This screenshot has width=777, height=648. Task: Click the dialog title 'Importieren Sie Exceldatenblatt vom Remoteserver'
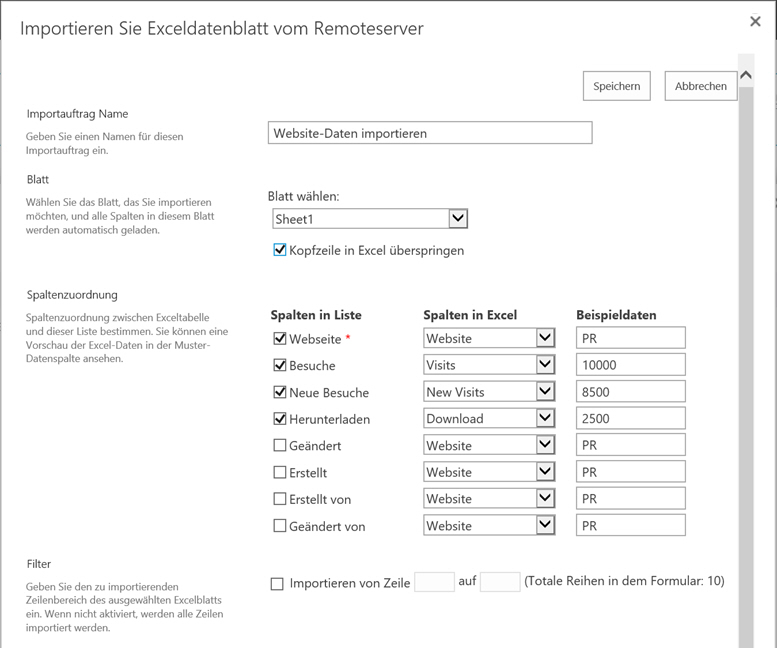(222, 28)
